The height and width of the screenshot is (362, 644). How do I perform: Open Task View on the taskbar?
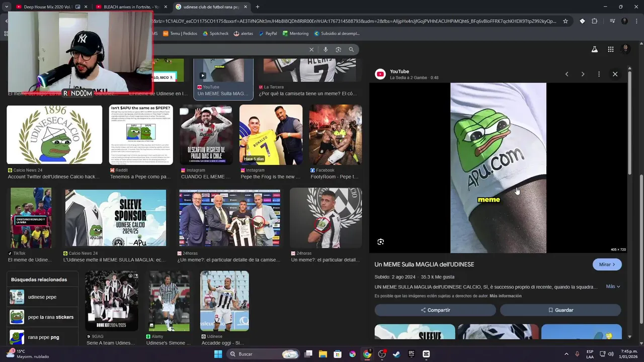pos(309,354)
